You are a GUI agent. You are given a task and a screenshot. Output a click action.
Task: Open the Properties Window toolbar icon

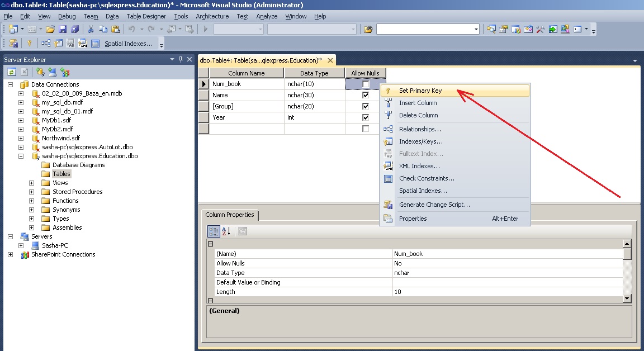pyautogui.click(x=504, y=29)
